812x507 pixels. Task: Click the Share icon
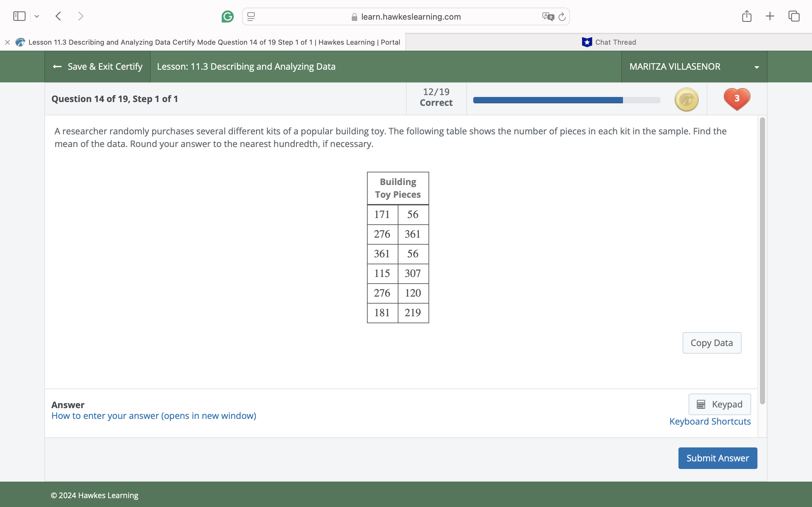tap(746, 16)
